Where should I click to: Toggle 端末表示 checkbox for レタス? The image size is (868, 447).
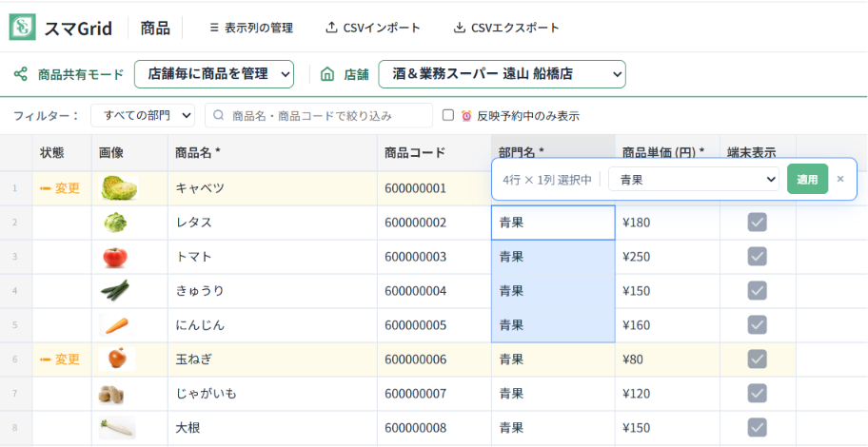pyautogui.click(x=758, y=223)
